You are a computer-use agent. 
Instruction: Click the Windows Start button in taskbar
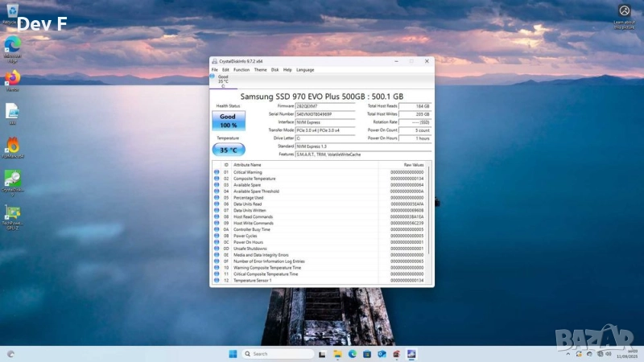233,353
